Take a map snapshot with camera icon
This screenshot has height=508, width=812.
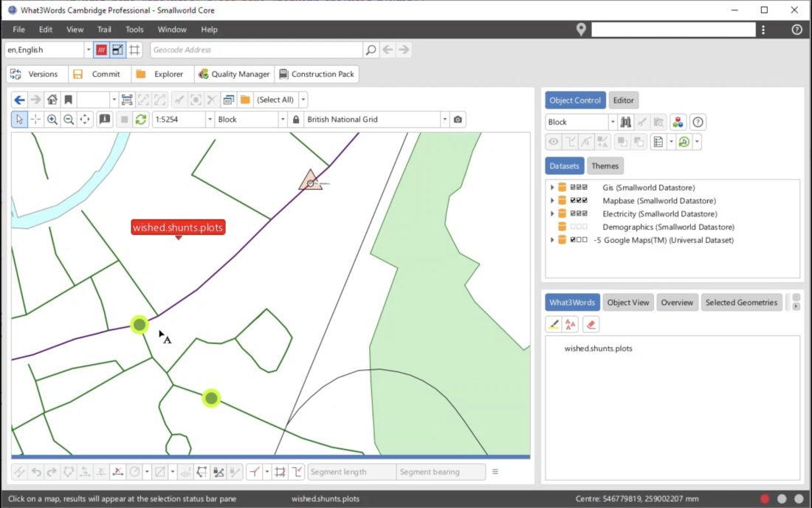pos(458,119)
